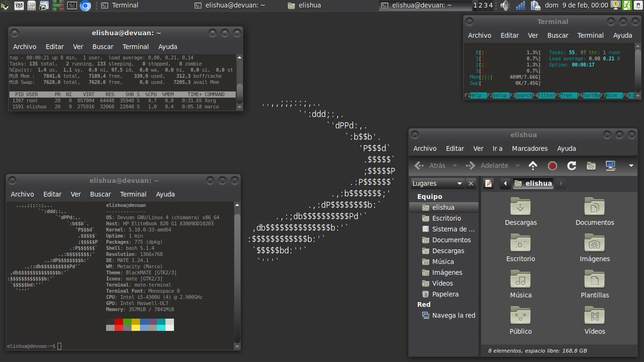Viewport: 644px width, 362px height.
Task: Open the Lugares sidebar selector dropdown
Action: click(x=437, y=183)
